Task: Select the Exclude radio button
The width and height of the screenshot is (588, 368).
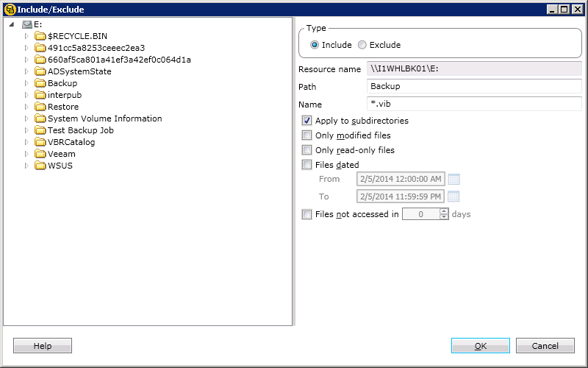Action: [x=362, y=45]
